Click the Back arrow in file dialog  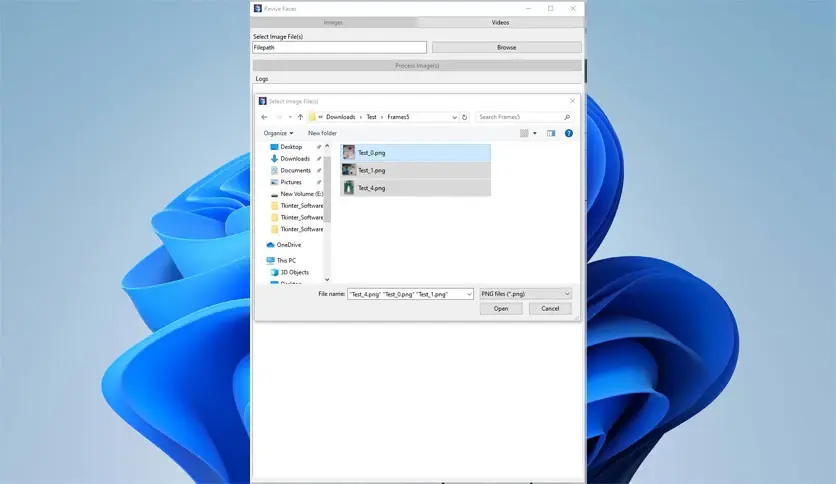264,117
